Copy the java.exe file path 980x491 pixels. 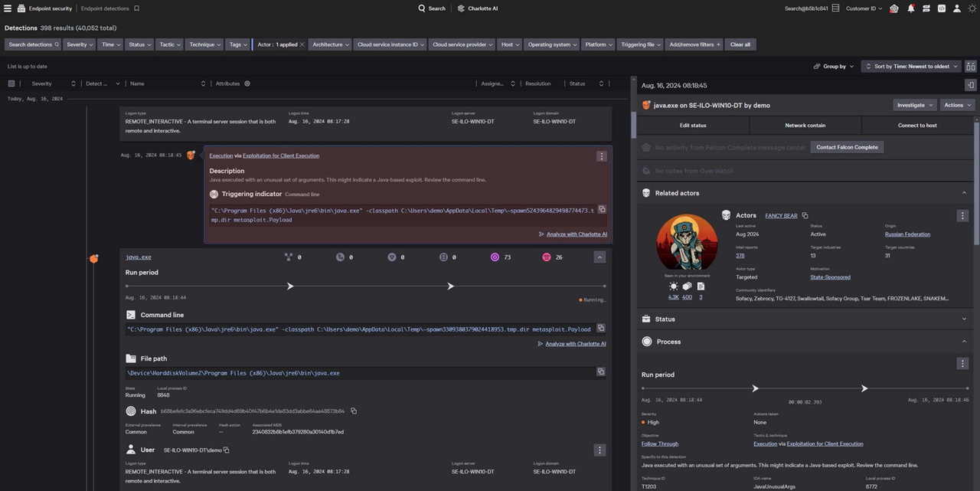[x=601, y=372]
